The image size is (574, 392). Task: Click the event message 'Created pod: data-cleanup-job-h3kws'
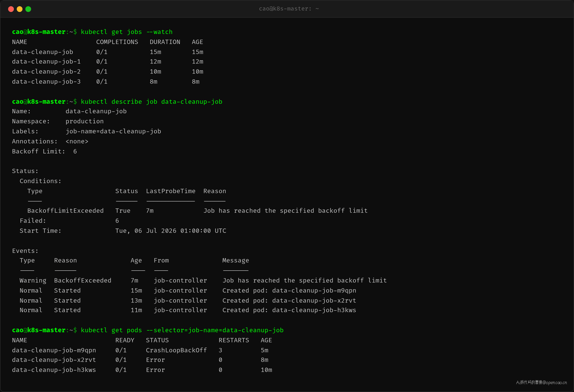(289, 310)
